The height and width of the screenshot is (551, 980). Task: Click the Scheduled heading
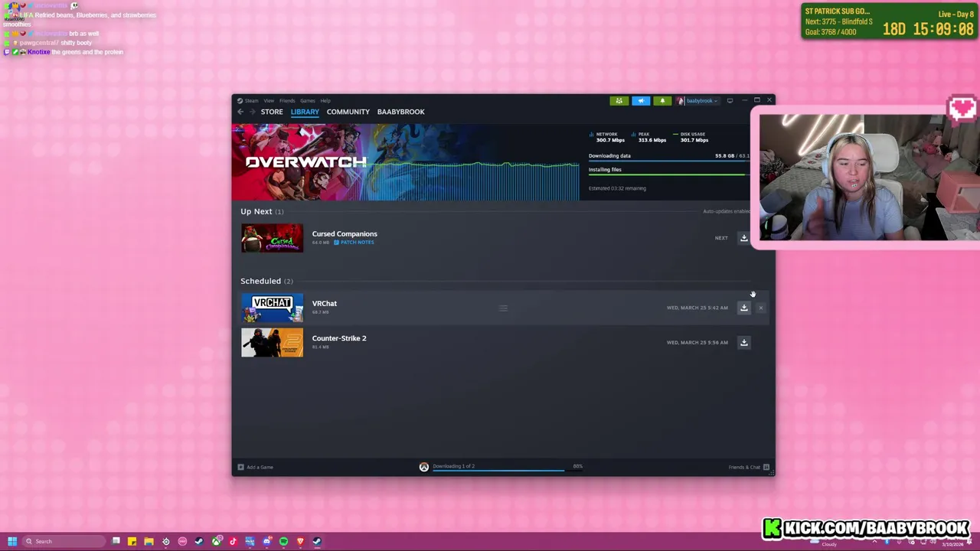click(266, 281)
